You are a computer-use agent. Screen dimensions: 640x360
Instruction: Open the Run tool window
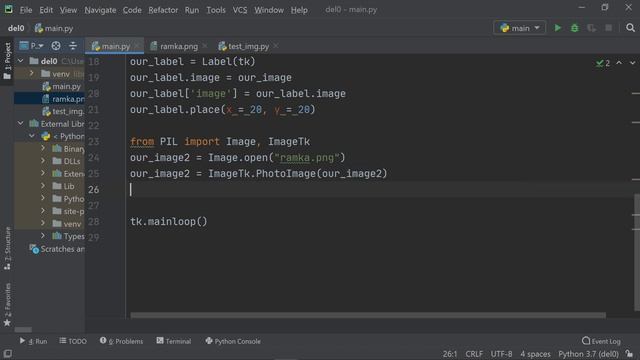[33, 341]
